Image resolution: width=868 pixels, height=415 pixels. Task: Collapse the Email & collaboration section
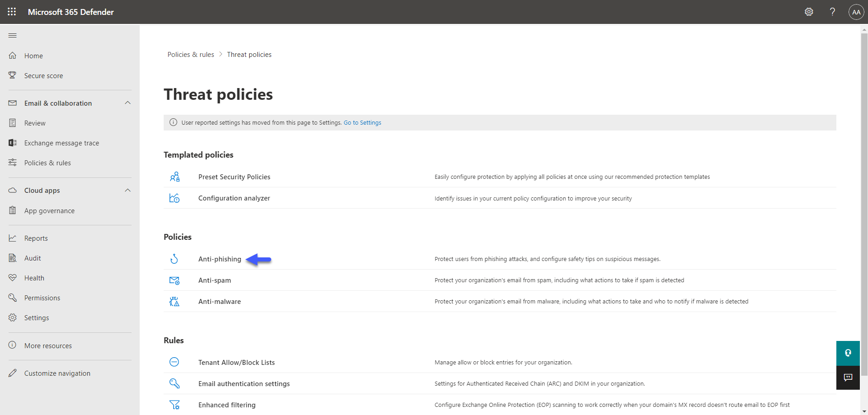click(x=127, y=103)
